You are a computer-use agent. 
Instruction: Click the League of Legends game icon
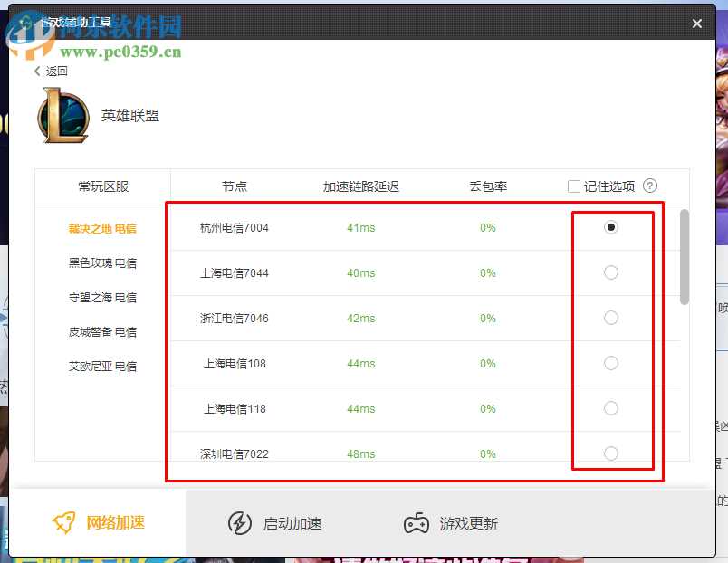pyautogui.click(x=63, y=116)
